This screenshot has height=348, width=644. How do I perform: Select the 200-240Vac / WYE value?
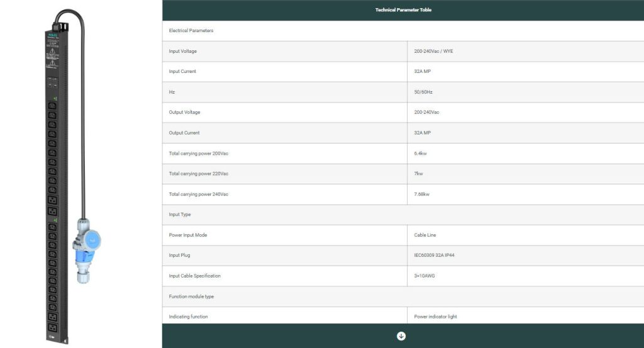click(x=433, y=52)
